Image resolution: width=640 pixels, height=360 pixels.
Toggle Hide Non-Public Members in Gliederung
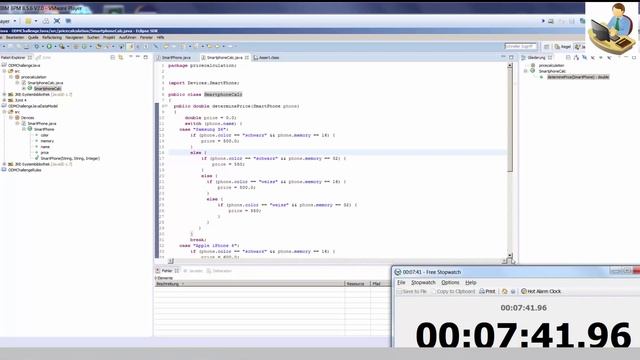(x=601, y=58)
